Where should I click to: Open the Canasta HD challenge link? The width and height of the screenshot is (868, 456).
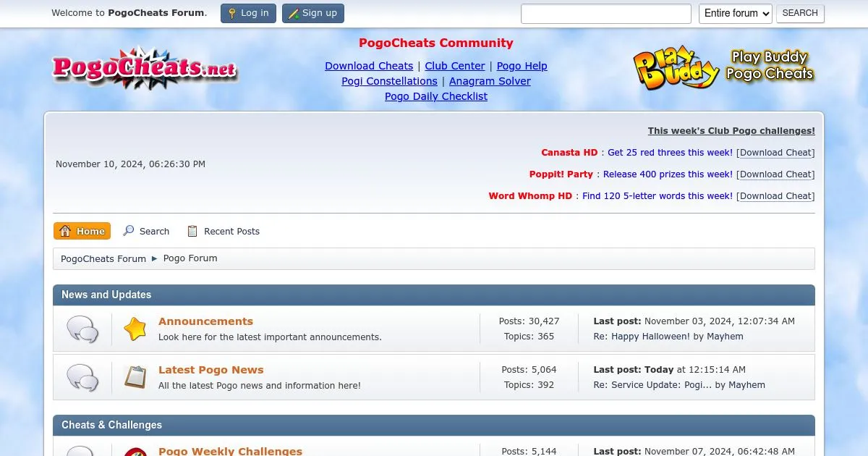point(569,153)
